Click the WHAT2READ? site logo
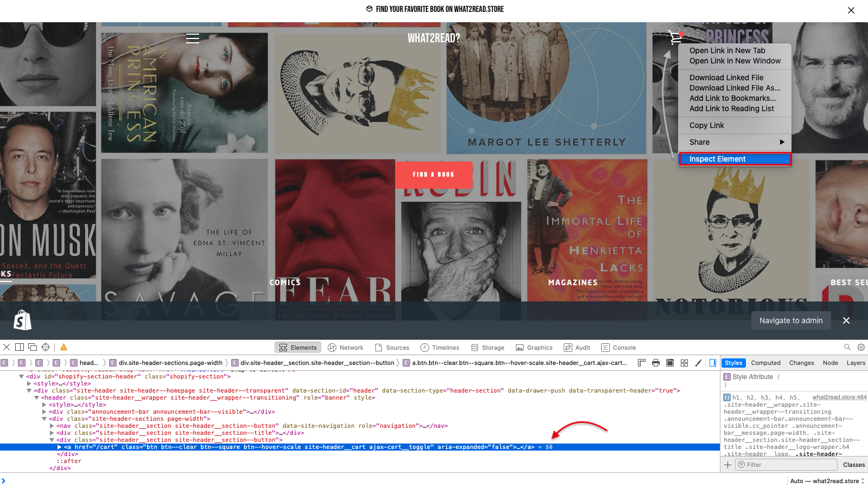The width and height of the screenshot is (868, 488). 434,38
